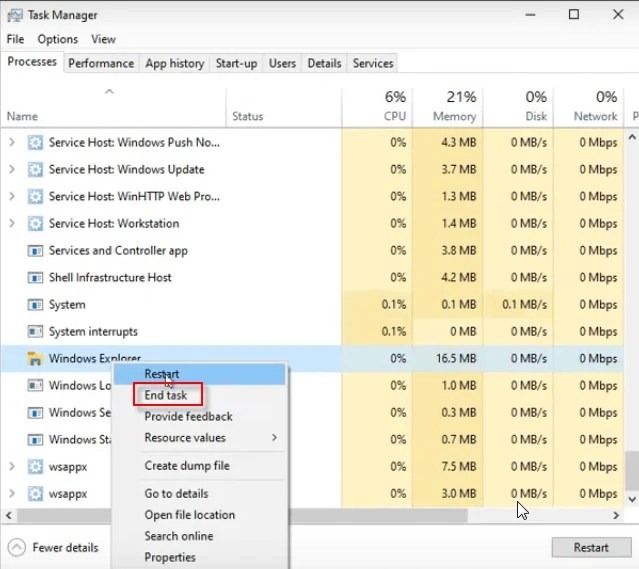The height and width of the screenshot is (569, 639).
Task: Expand Service Host: Workstation group
Action: pos(12,223)
